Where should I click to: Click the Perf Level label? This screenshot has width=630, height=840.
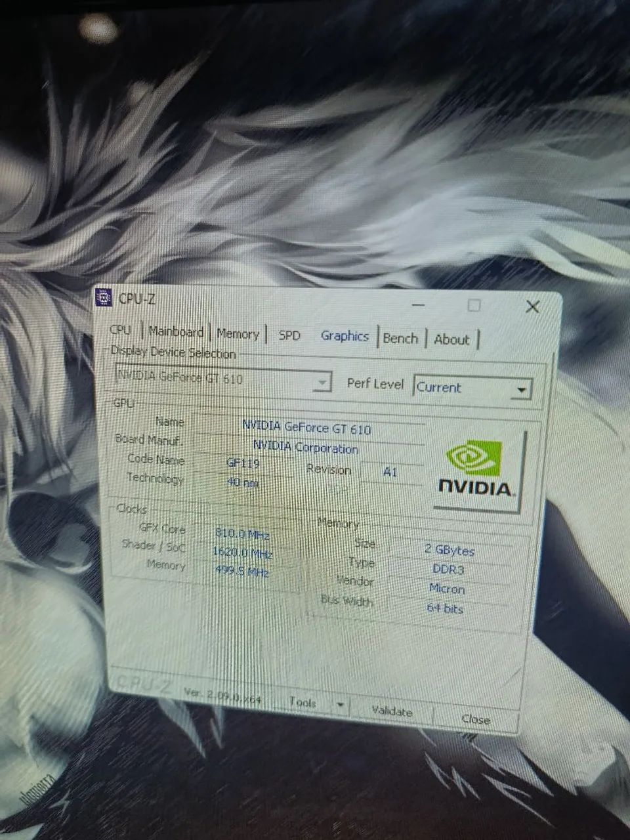tap(375, 383)
